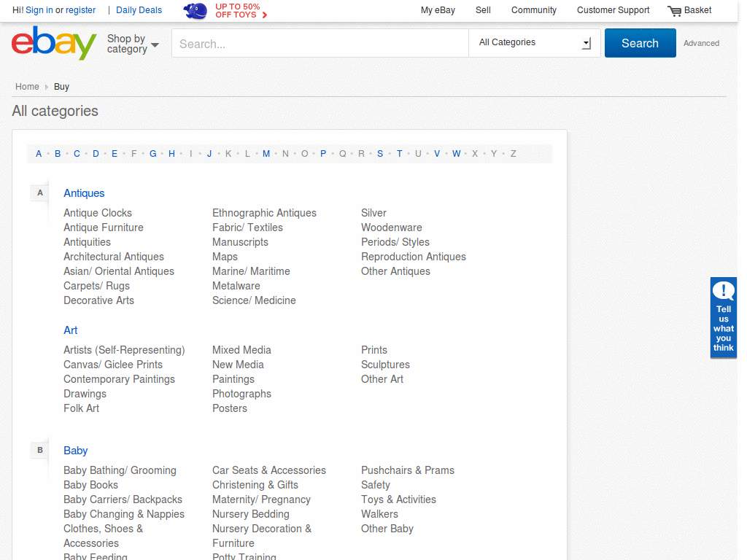Select Contemporary Paintings
This screenshot has height=560, width=747.
[x=119, y=379]
